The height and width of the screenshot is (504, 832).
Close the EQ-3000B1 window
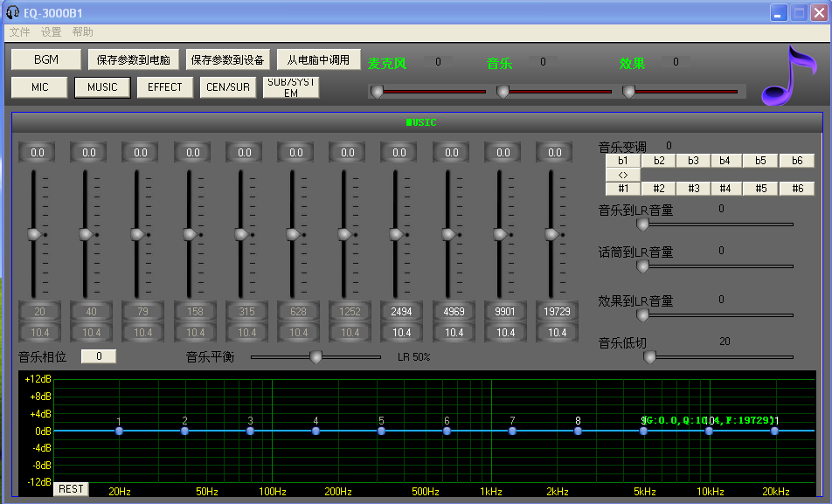point(820,13)
